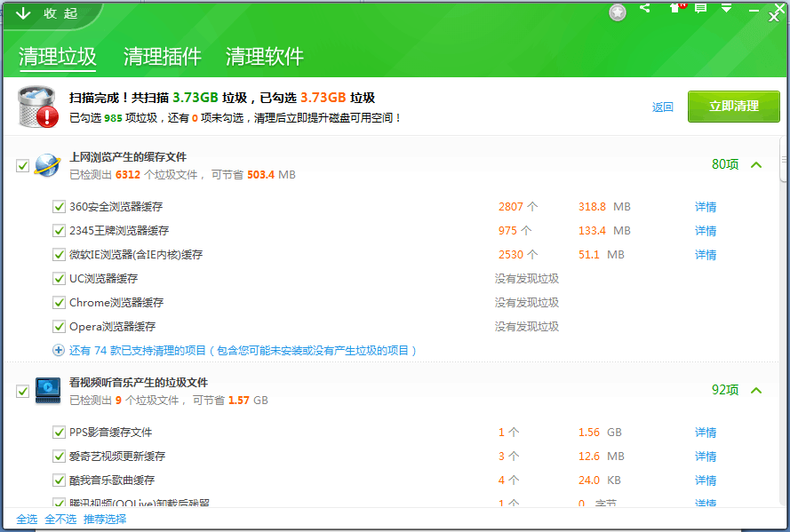Click the vertical scrollbar thumb
This screenshot has height=532, width=790.
[784, 160]
